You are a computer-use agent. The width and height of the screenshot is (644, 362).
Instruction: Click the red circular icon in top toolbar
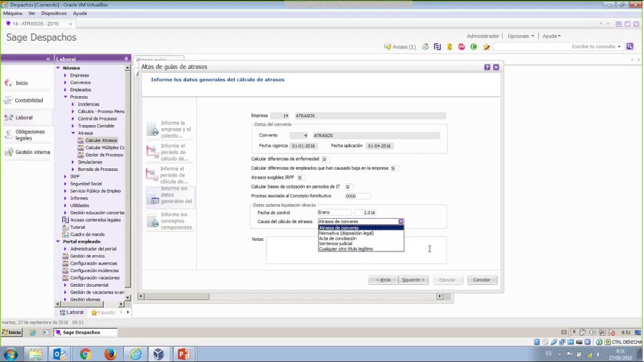coord(461,47)
